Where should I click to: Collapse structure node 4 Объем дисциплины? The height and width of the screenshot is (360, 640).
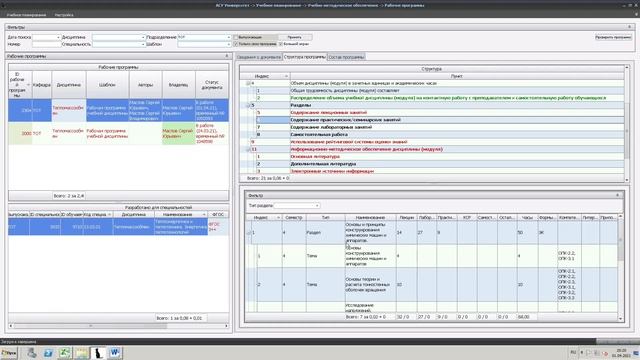click(x=247, y=83)
